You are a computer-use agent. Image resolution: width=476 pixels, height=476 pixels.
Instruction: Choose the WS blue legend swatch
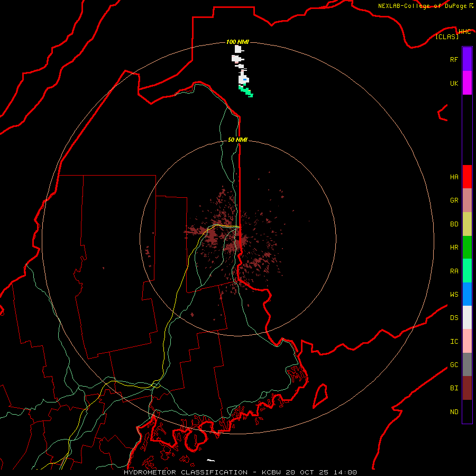pos(467,294)
